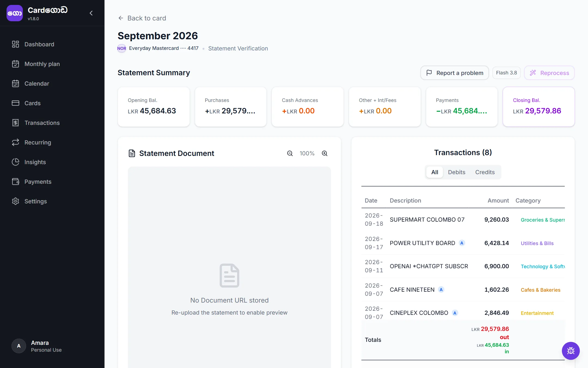Zoom out the statement document
Viewport: 588px width, 368px height.
290,153
